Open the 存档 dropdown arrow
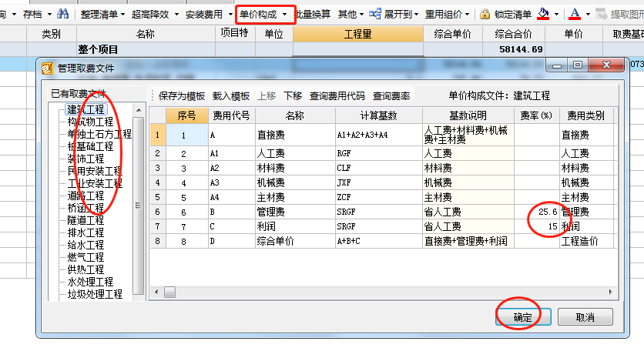644x351 pixels. click(x=49, y=15)
